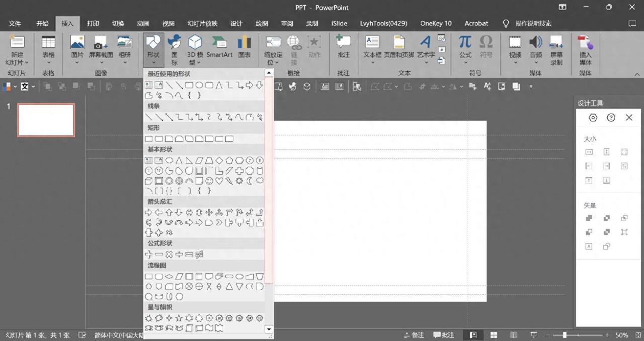Switch to slide sorter view in status bar
Image resolution: width=644 pixels, height=341 pixels.
coord(494,335)
